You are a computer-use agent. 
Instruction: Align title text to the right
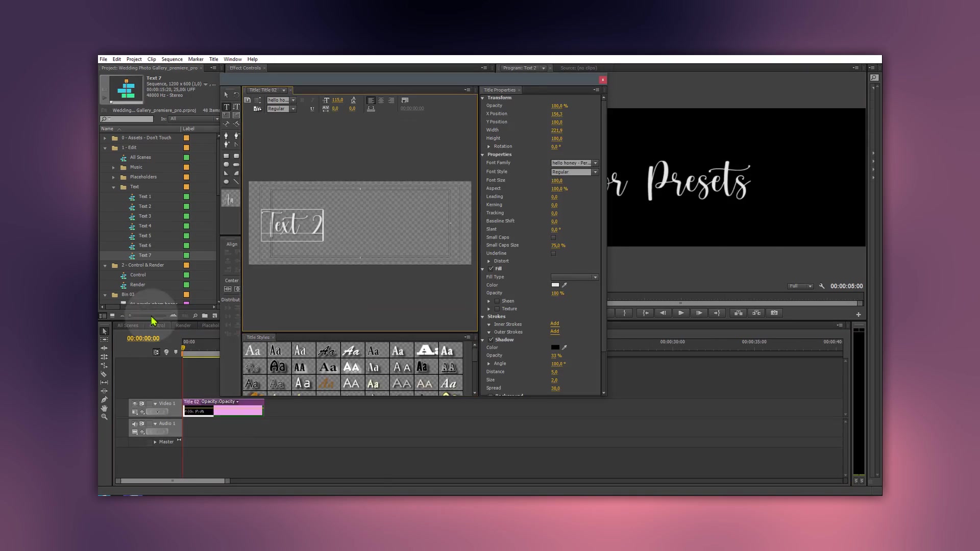click(x=391, y=100)
